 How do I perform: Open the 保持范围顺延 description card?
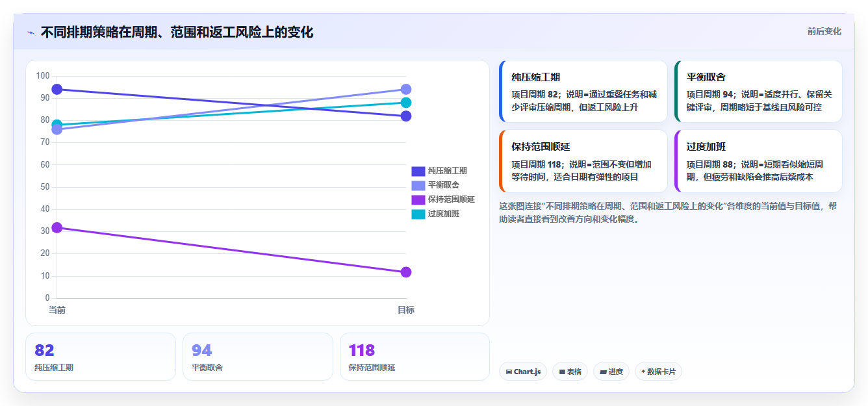583,161
